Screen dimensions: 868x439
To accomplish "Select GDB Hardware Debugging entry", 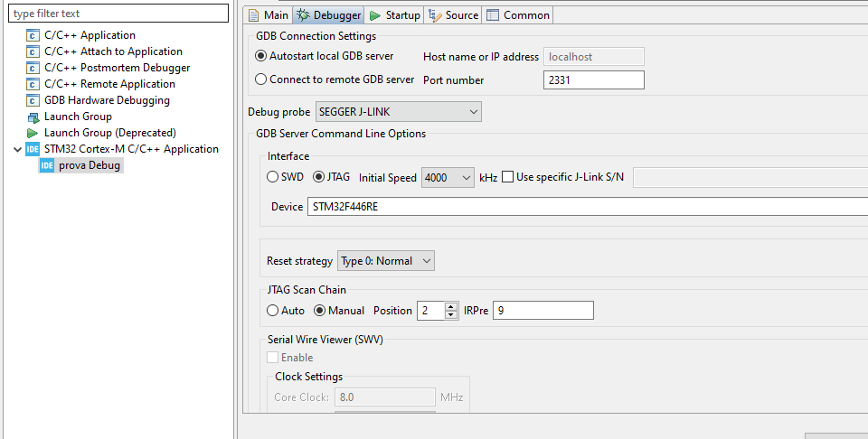I will point(107,100).
